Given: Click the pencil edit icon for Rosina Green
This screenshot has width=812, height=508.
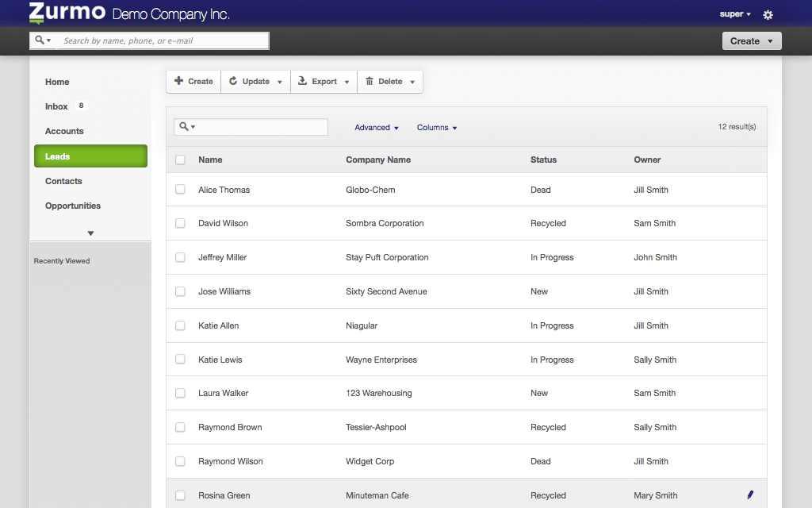Looking at the screenshot, I should click(750, 495).
